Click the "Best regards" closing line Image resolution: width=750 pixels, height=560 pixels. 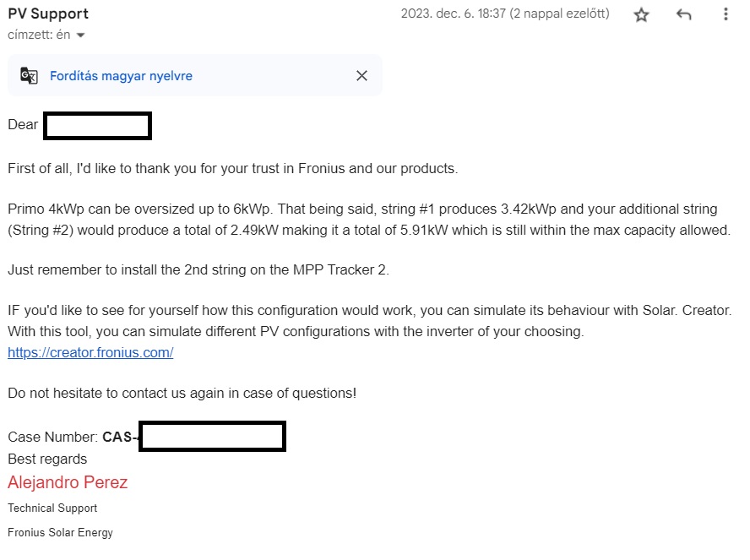47,459
